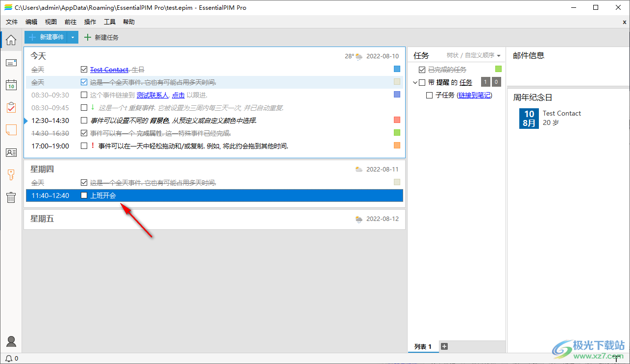Click the user account icon
Viewport: 630px width, 364px height.
tap(11, 341)
